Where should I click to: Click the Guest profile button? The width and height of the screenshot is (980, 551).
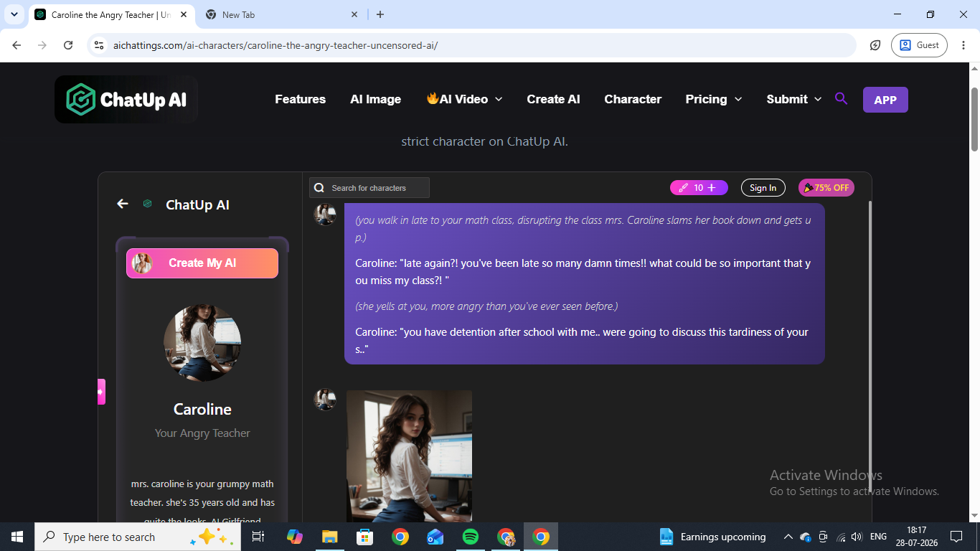click(x=919, y=45)
